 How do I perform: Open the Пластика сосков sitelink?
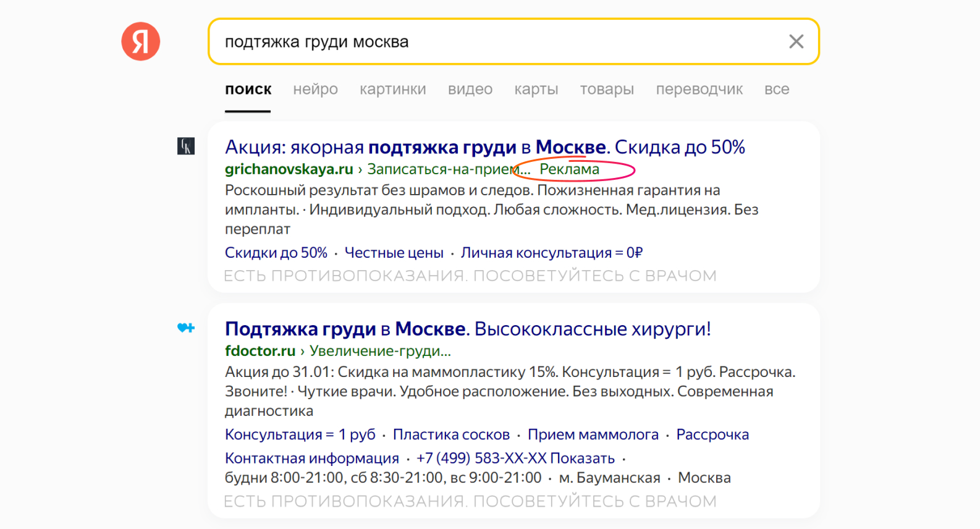[x=451, y=435]
